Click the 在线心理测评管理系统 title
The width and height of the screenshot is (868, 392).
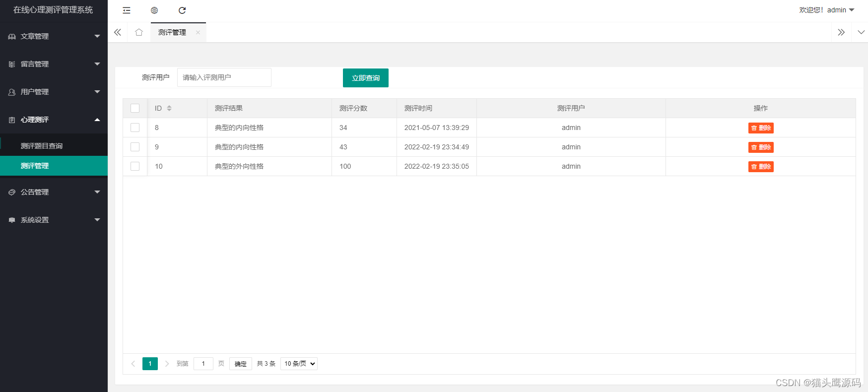point(53,10)
